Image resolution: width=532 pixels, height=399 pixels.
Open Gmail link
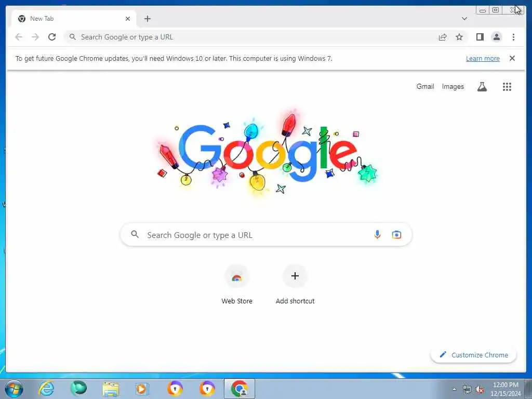coord(425,87)
